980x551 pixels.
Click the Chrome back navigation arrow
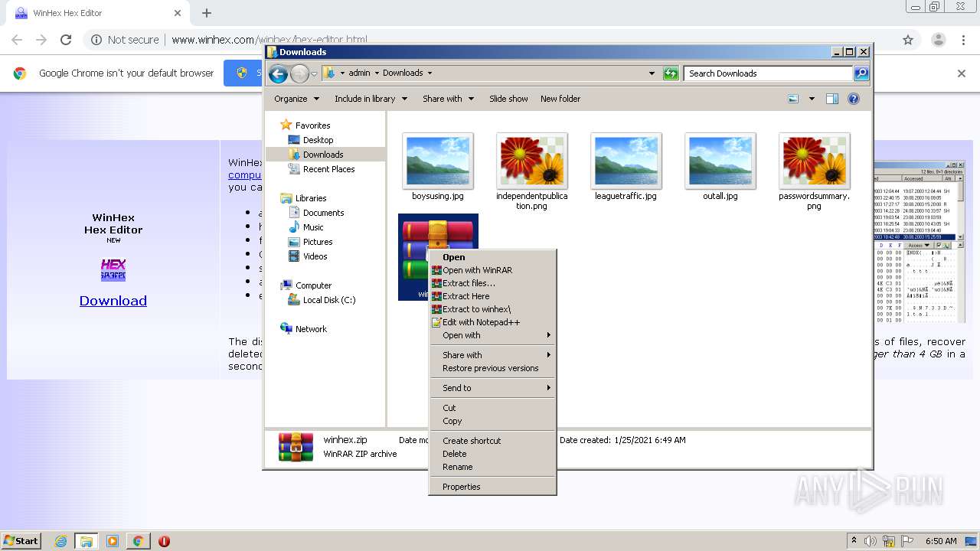17,40
